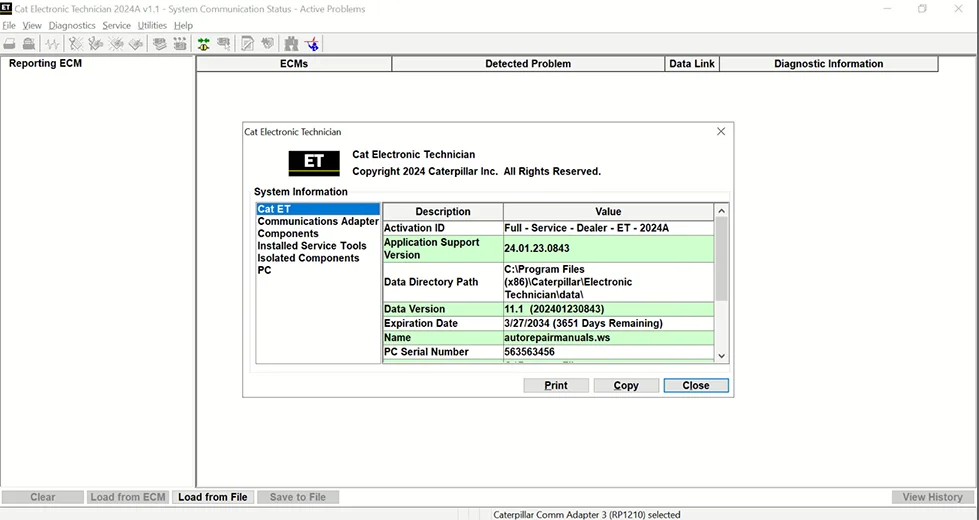Image resolution: width=979 pixels, height=520 pixels.
Task: Click the red and blue icon at toolbar end
Action: pyautogui.click(x=313, y=44)
